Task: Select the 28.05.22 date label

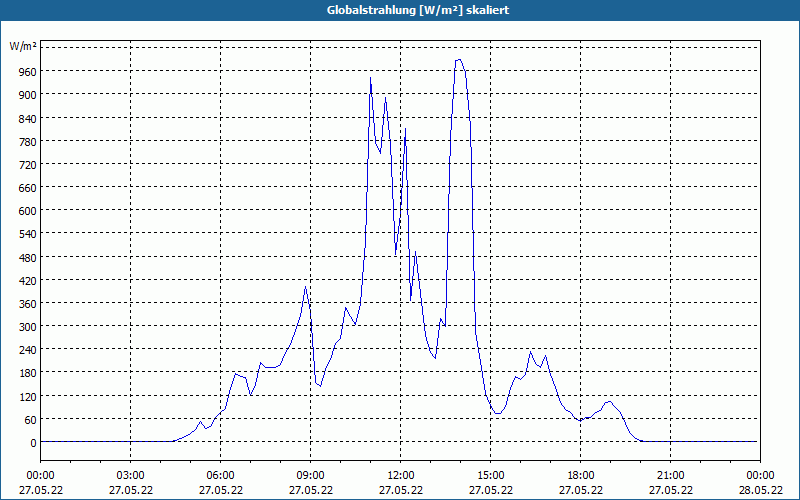Action: tap(760, 490)
